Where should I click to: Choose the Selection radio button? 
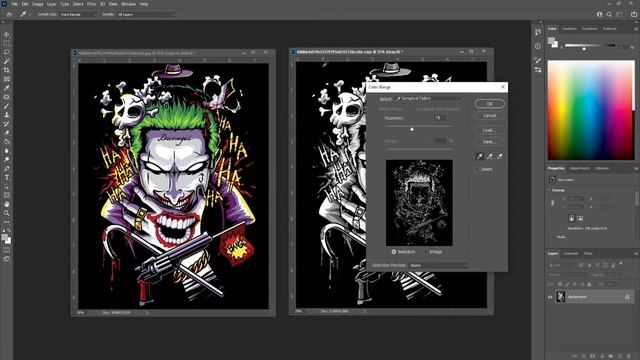(394, 252)
